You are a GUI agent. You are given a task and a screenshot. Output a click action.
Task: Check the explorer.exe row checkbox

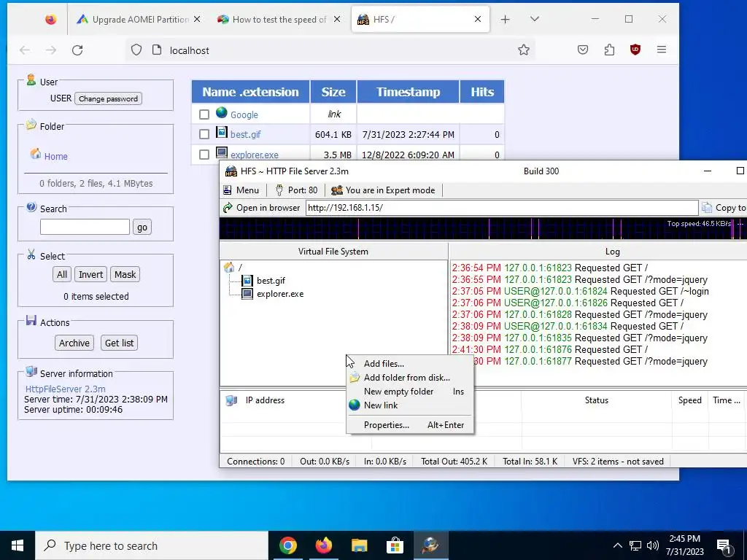point(204,155)
